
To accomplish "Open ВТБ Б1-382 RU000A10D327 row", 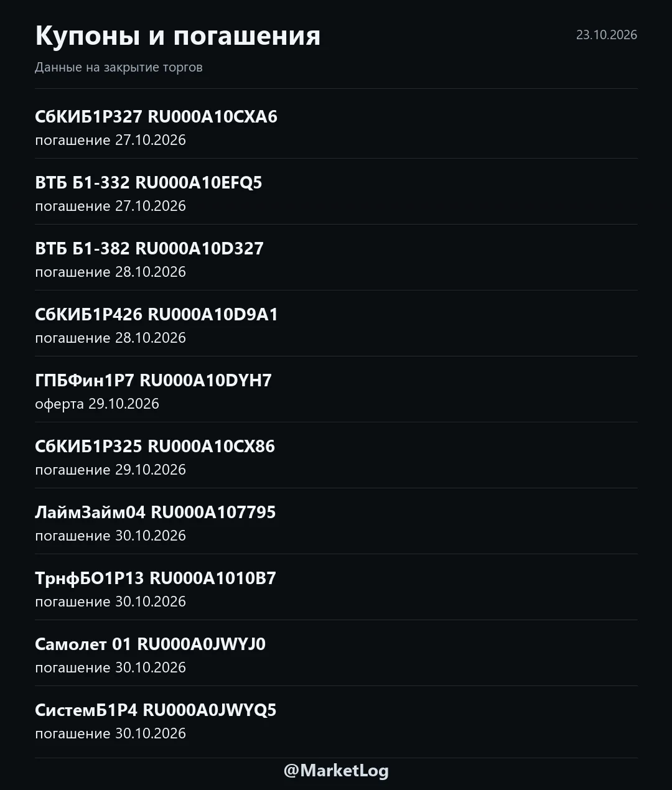I will click(336, 258).
